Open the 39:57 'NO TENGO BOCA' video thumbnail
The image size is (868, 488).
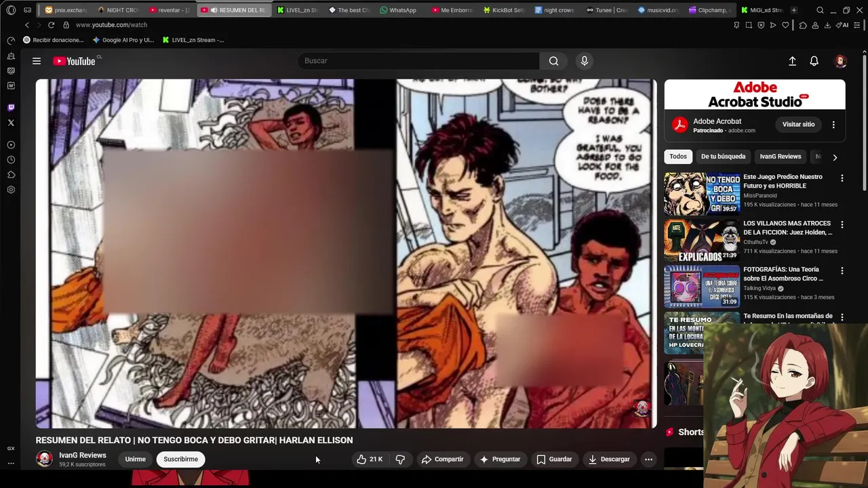(x=702, y=195)
